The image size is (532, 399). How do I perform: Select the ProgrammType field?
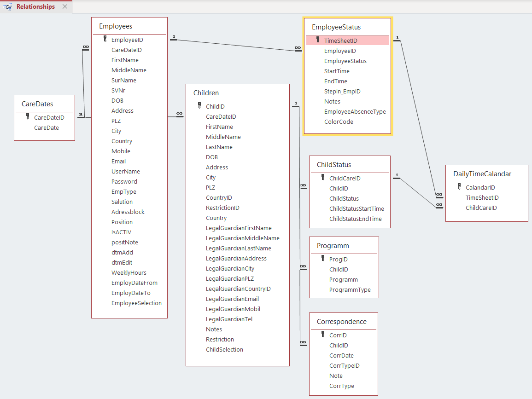(350, 290)
